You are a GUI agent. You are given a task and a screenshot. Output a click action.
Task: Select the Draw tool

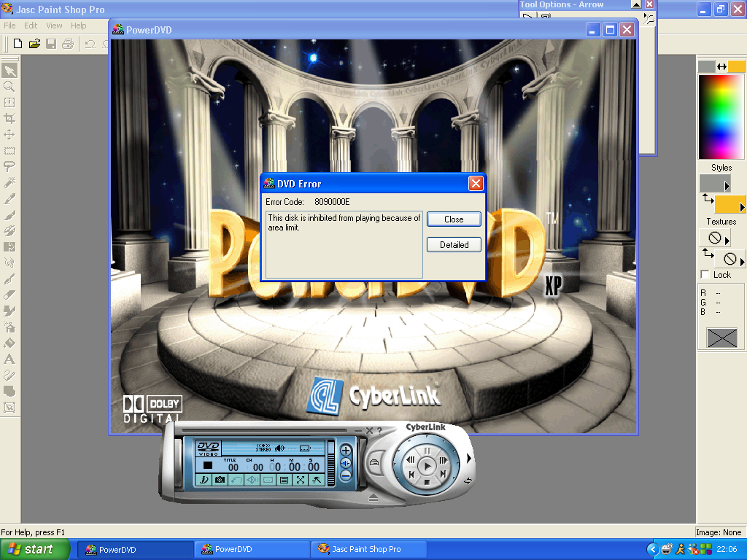click(x=9, y=376)
